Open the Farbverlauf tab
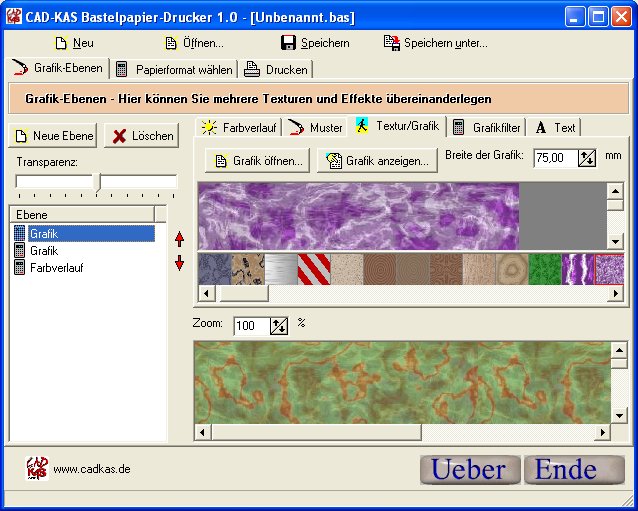The height and width of the screenshot is (511, 638). (x=240, y=127)
